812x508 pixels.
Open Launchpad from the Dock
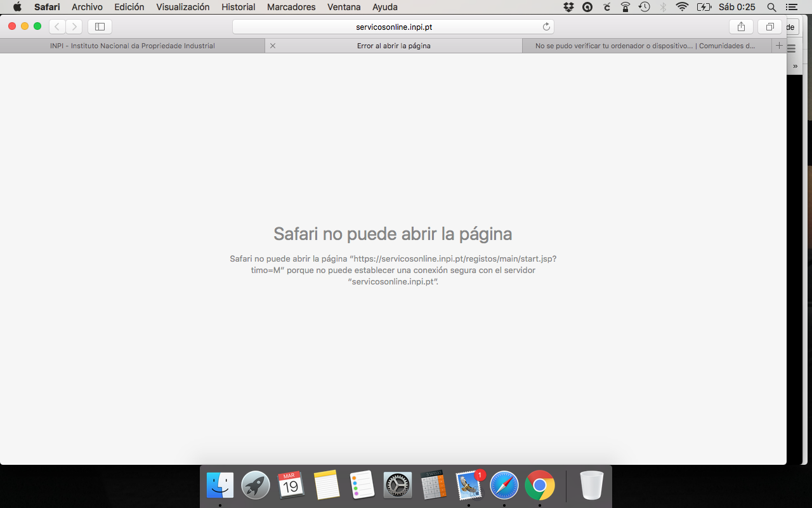pyautogui.click(x=256, y=486)
